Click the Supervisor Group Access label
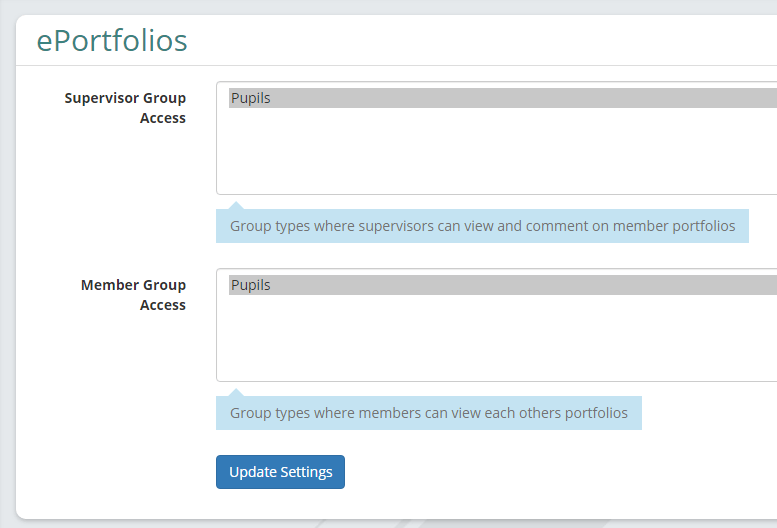This screenshot has width=777, height=528. pos(125,108)
